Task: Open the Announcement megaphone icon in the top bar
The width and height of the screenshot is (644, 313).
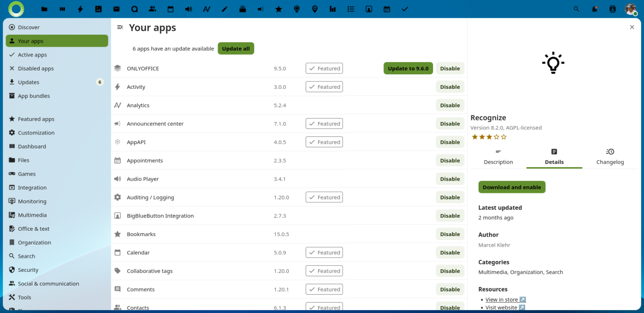Action: coord(261,9)
